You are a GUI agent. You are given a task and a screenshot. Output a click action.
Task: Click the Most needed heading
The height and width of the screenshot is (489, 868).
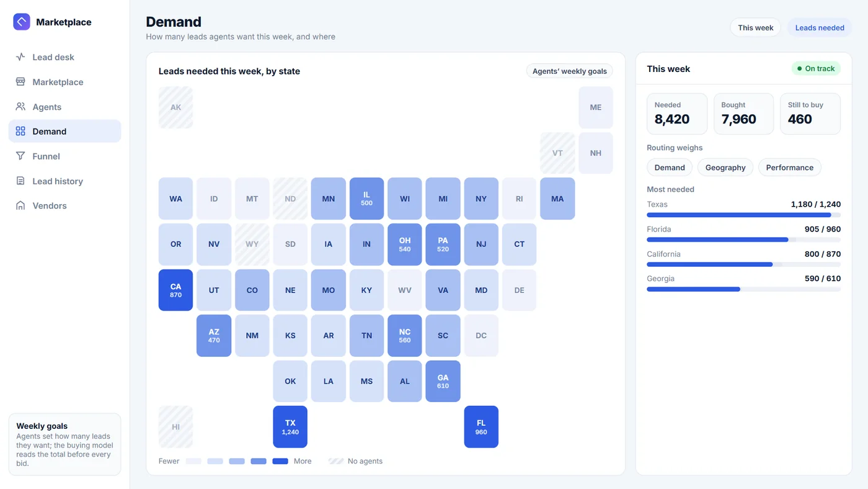click(x=670, y=189)
